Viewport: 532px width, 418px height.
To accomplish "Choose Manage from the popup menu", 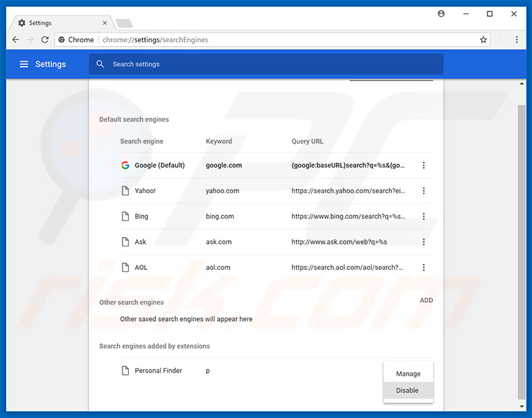I will (x=408, y=374).
